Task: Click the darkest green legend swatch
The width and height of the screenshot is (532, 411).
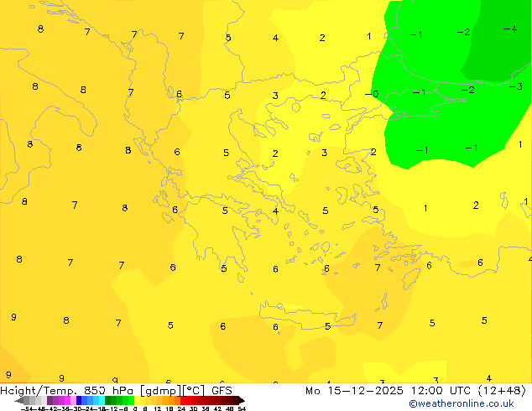Action: tap(108, 400)
